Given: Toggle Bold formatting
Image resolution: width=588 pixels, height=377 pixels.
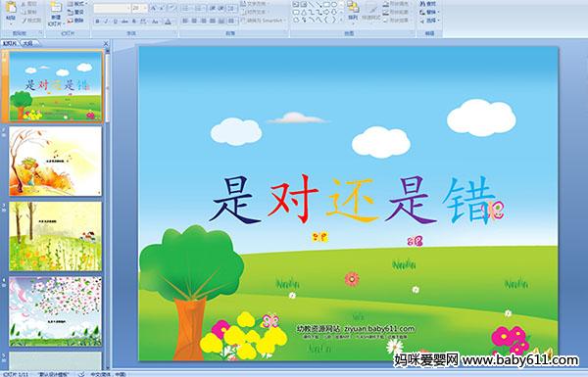Looking at the screenshot, I should pos(97,22).
